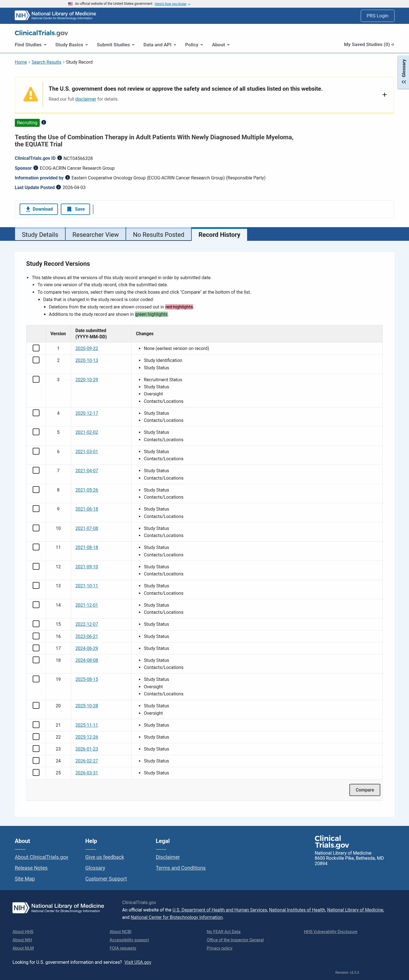Click the info icon beside Recruiting status
Viewport: 409px width, 980px height.
coord(44,123)
